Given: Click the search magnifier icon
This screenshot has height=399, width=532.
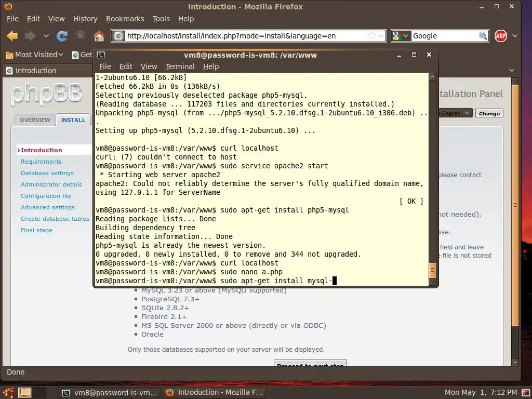Looking at the screenshot, I should (483, 36).
